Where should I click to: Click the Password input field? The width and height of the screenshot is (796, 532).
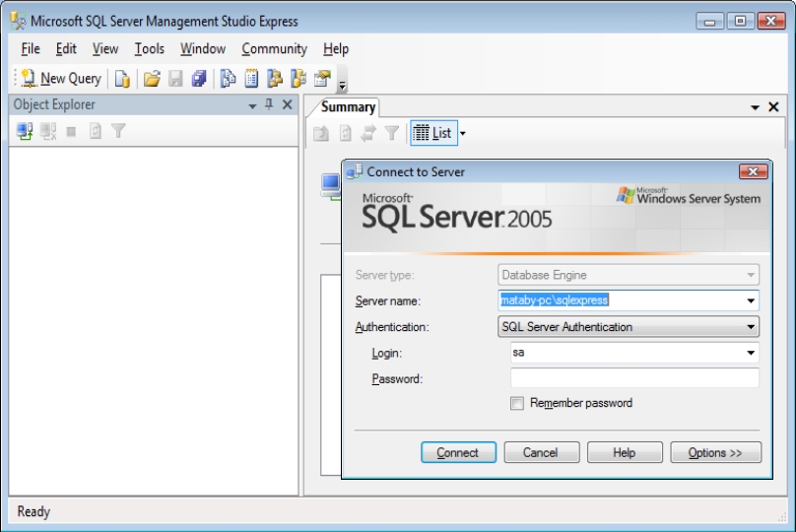point(634,378)
